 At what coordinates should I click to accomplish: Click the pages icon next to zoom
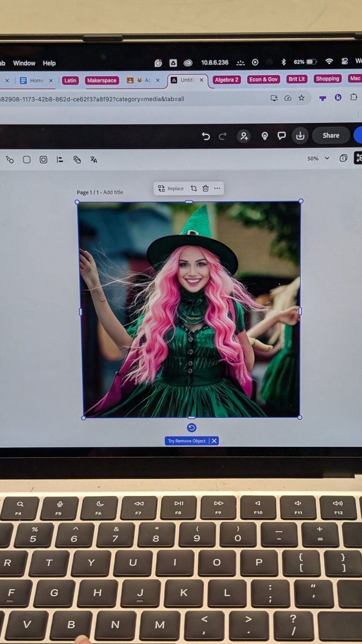click(343, 158)
